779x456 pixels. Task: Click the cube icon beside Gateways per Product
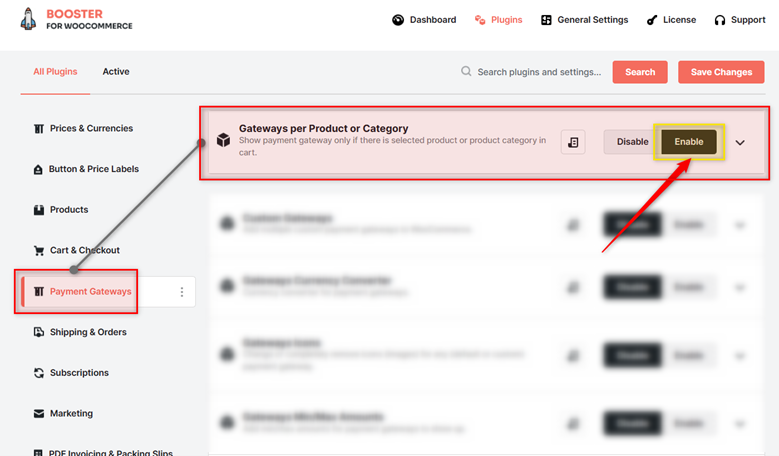point(224,140)
